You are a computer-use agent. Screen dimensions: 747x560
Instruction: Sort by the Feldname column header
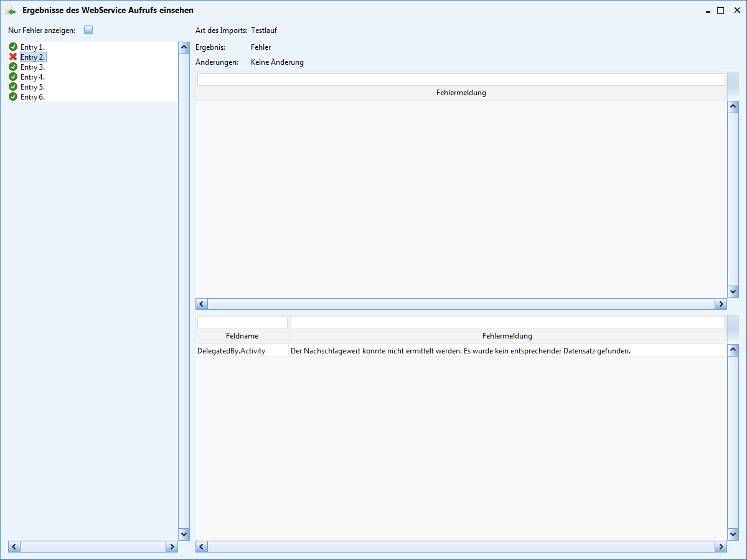242,336
